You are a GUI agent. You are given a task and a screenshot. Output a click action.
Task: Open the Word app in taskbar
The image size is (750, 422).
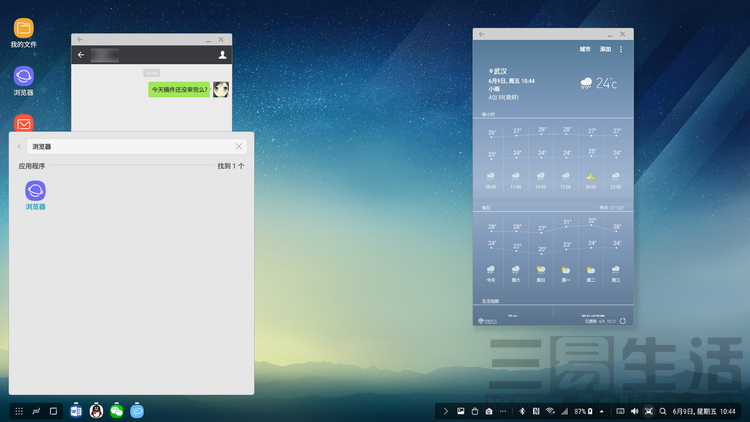click(x=76, y=411)
